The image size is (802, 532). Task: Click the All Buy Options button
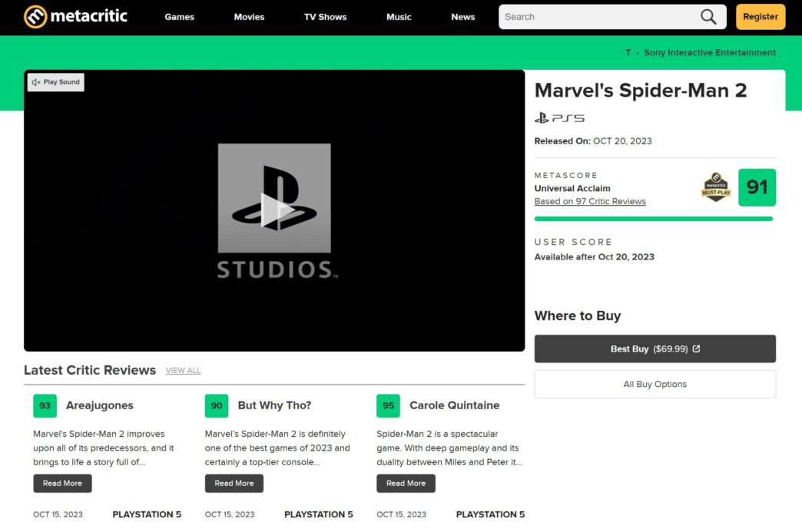pyautogui.click(x=655, y=385)
